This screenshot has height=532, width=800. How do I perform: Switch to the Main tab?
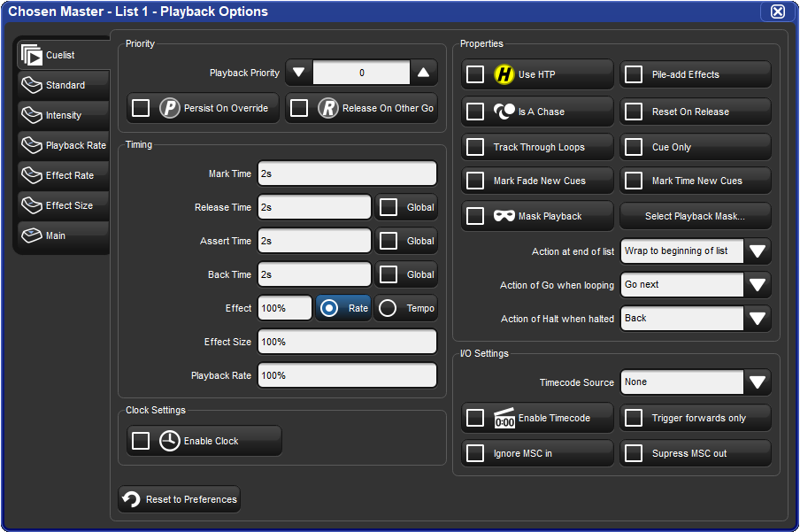point(64,235)
